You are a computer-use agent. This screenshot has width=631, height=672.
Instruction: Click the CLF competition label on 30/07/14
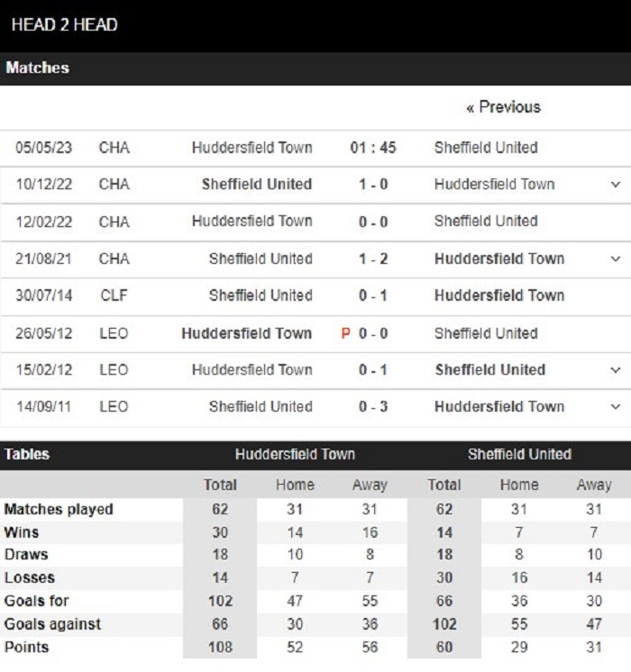(114, 295)
